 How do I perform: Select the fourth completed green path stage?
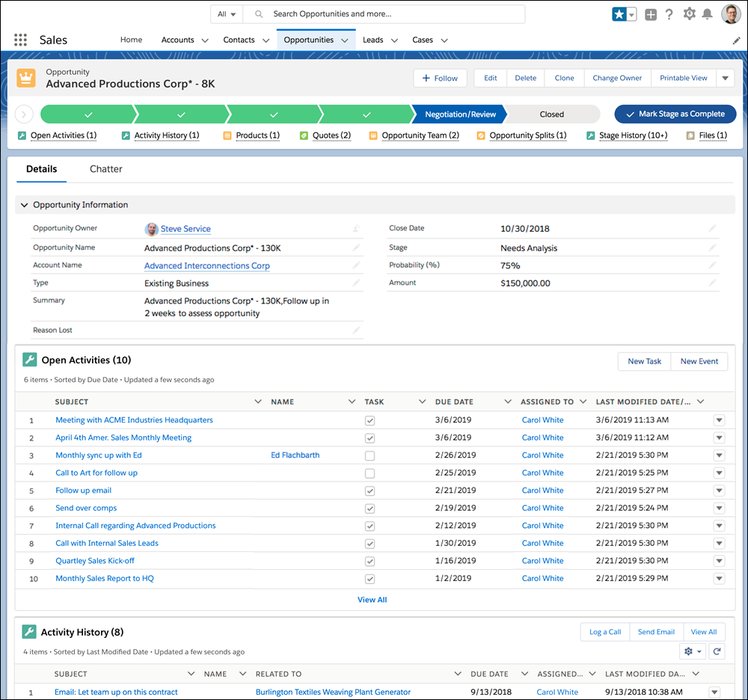click(367, 114)
